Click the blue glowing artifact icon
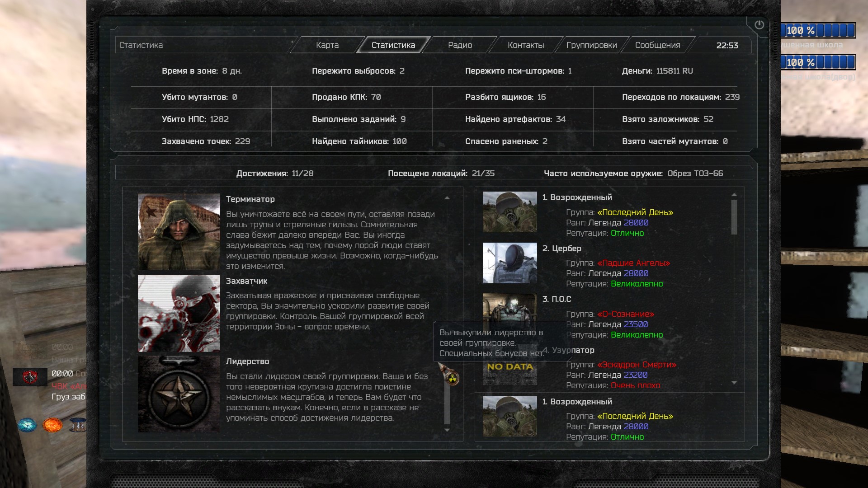Screen dimensions: 868x488 (27, 425)
